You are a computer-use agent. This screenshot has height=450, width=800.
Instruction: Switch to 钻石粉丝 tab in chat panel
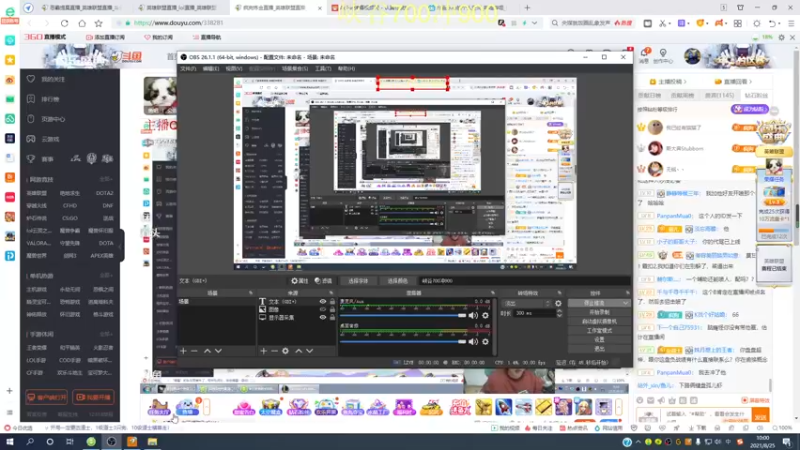click(x=757, y=95)
